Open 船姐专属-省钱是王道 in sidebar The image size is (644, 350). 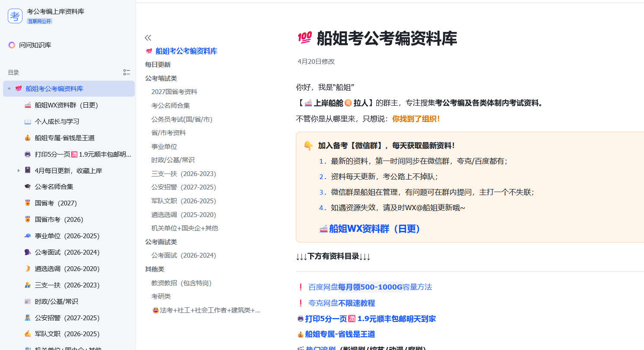click(64, 138)
